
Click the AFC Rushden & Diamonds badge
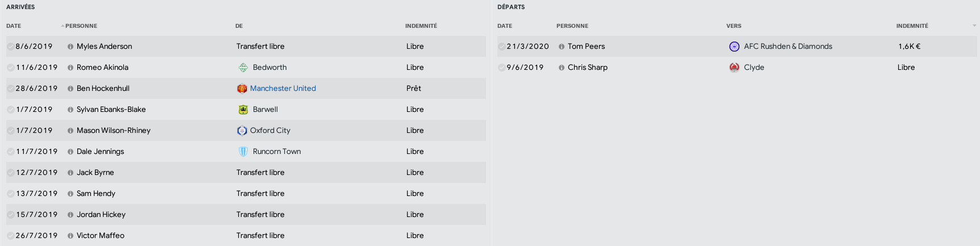click(734, 47)
